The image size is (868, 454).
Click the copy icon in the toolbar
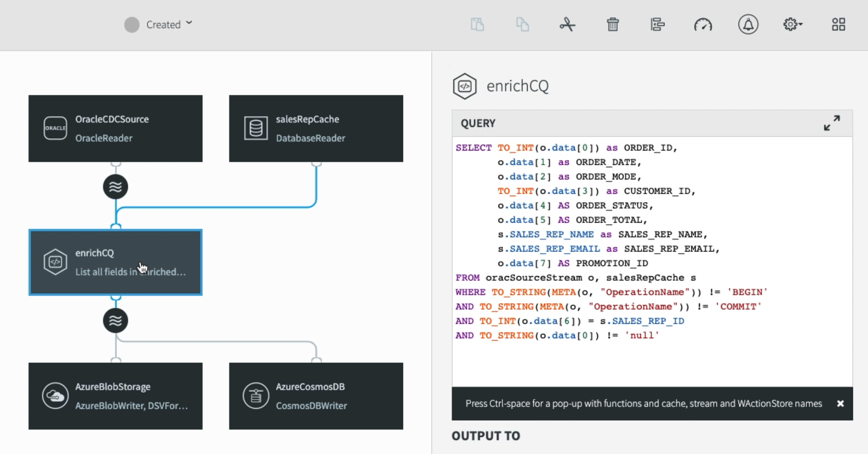click(522, 24)
